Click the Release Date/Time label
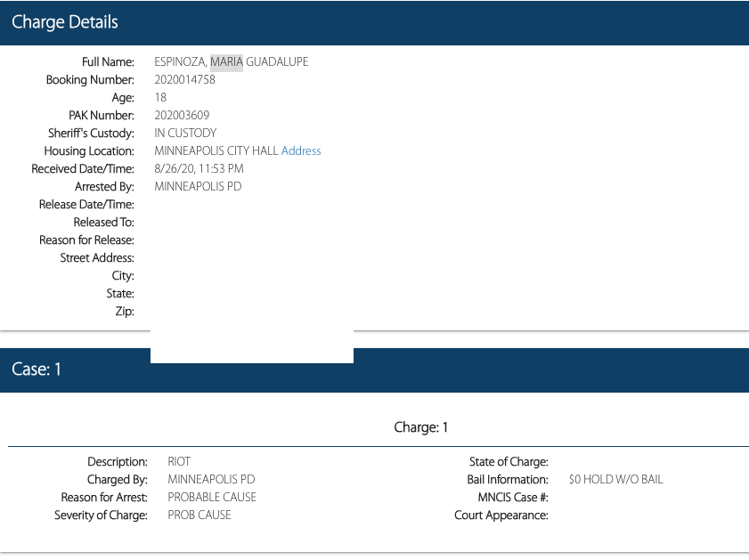Screen dimensions: 749x560 pyautogui.click(x=86, y=205)
